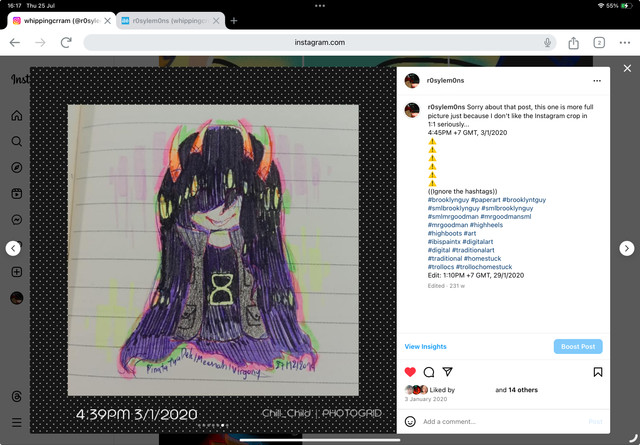The image size is (640, 445).
Task: Switch to the whippingcrram Instagram tab
Action: tap(61, 21)
